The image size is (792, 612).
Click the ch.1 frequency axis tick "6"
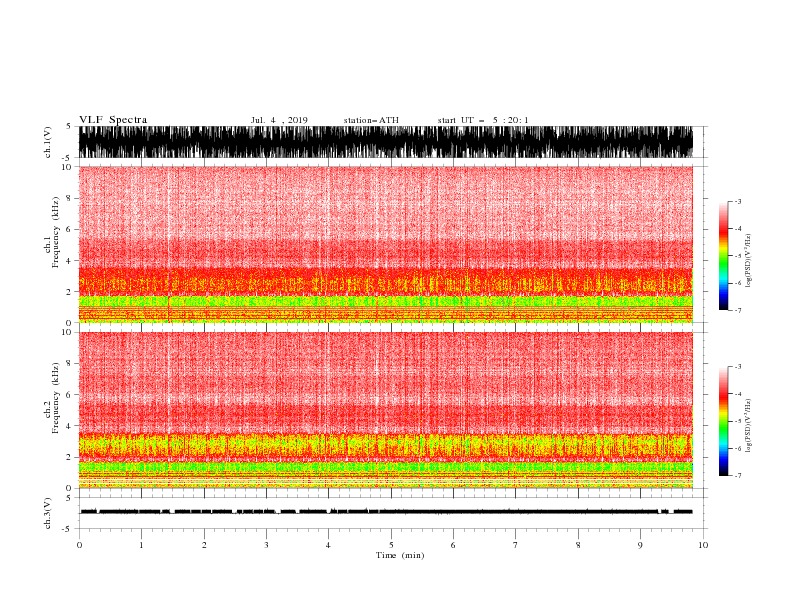pos(69,230)
